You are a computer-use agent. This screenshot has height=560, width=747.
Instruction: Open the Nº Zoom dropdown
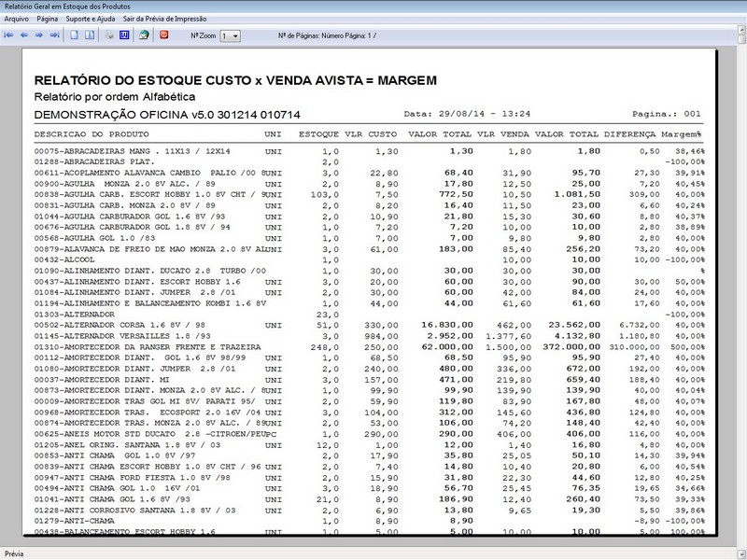pos(231,35)
